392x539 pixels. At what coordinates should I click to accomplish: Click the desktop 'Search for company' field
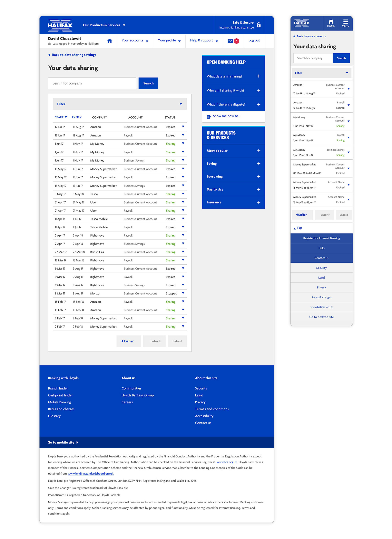click(92, 83)
